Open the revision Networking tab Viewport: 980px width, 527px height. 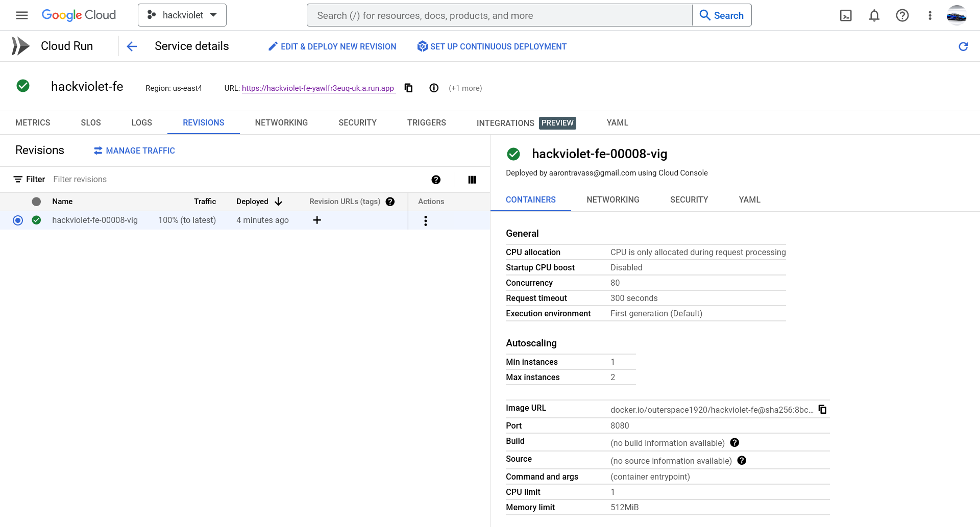click(613, 200)
